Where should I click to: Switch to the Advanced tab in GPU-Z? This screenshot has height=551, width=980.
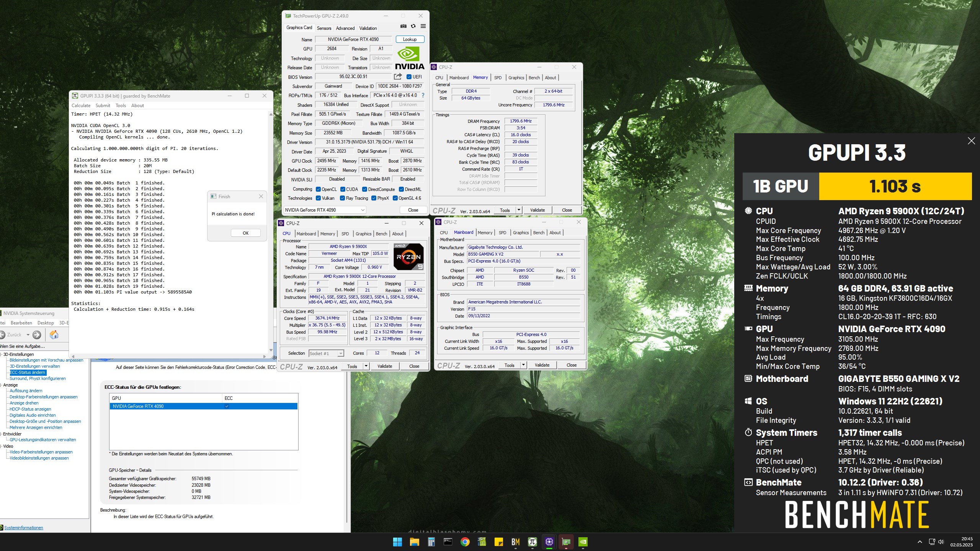(345, 28)
